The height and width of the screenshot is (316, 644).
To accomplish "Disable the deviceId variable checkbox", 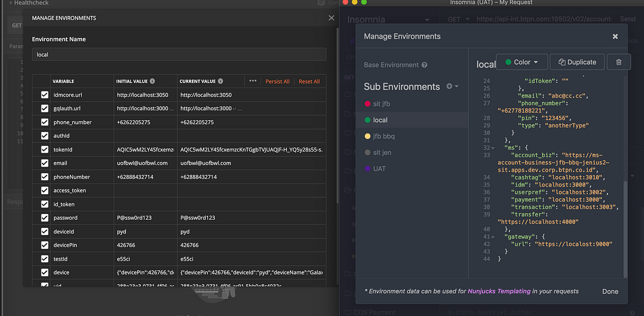I will [45, 231].
